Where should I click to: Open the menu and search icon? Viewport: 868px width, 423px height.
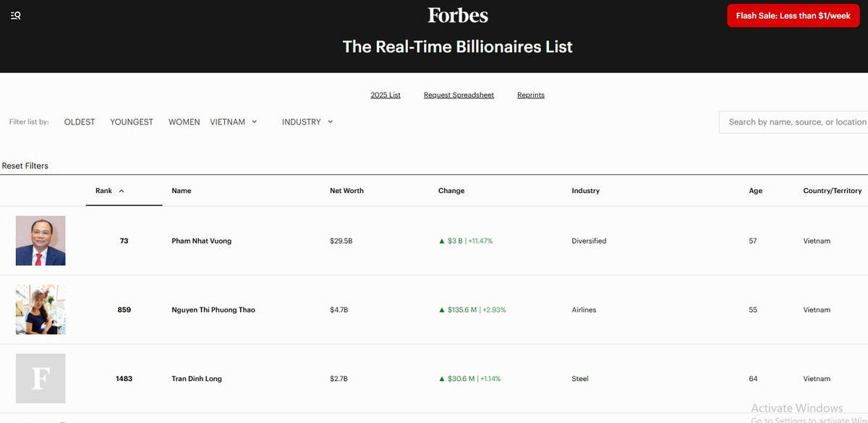pos(16,15)
